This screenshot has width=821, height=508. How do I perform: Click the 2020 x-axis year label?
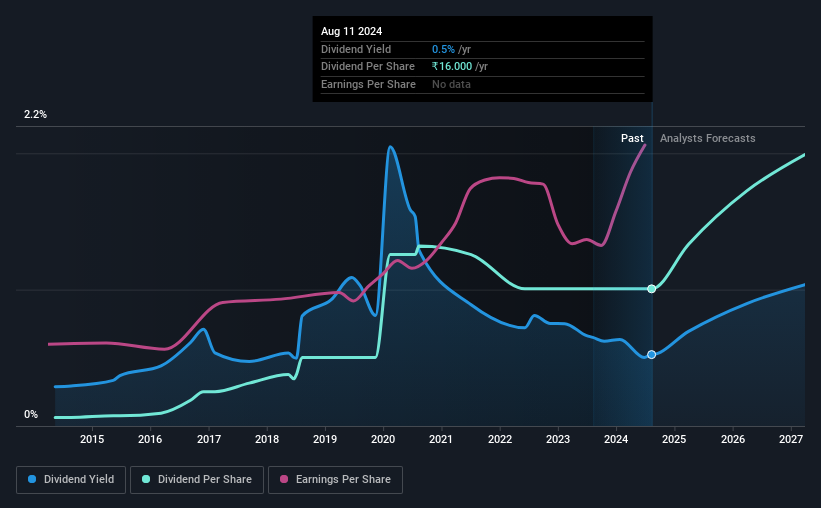(383, 439)
